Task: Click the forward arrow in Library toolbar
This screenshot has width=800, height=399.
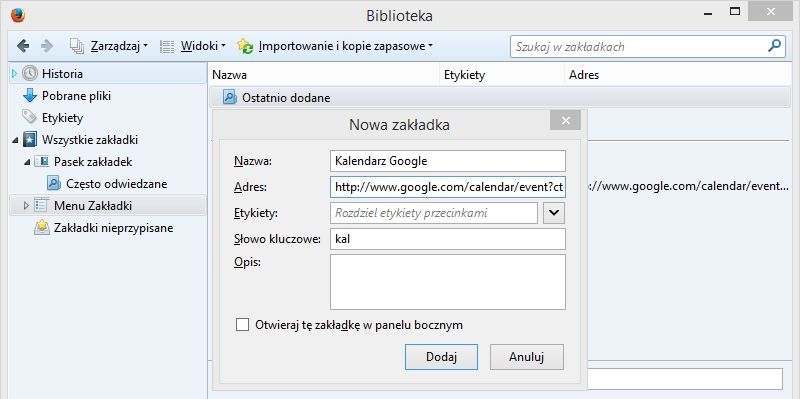Action: tap(47, 46)
